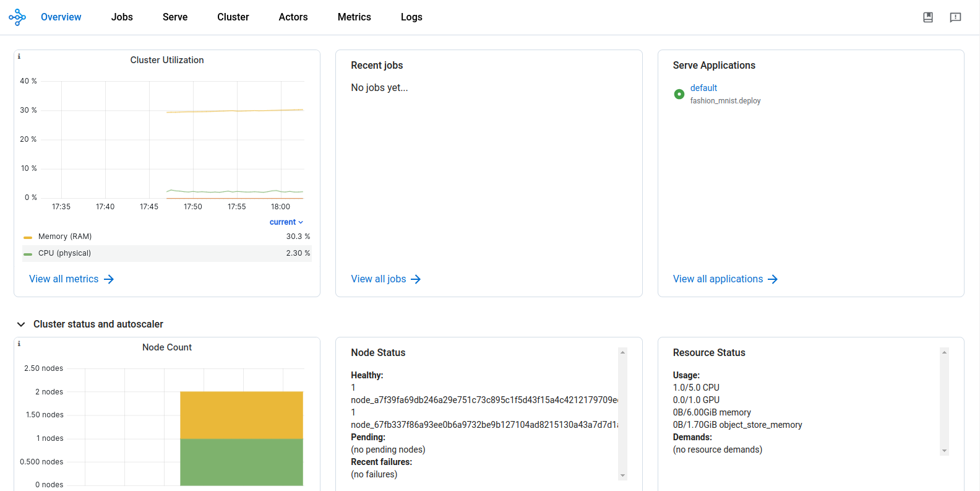
Task: Click the green running status icon for default app
Action: [679, 94]
